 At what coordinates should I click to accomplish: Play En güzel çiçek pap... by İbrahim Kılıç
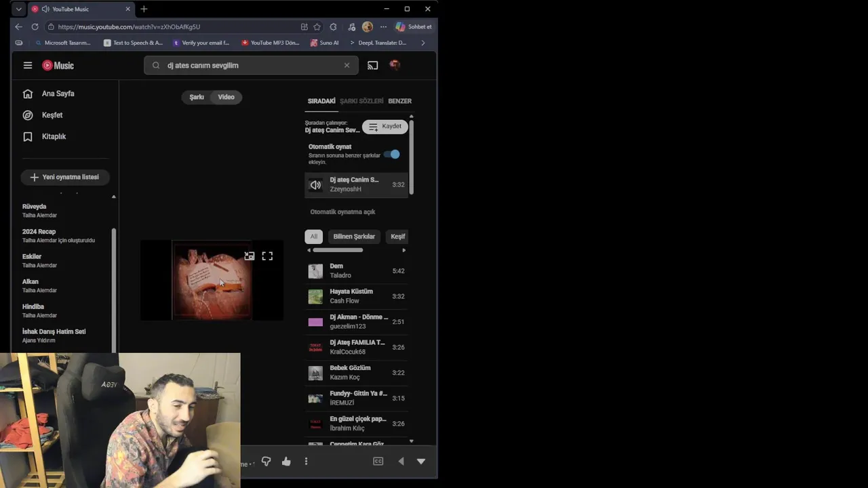click(356, 424)
